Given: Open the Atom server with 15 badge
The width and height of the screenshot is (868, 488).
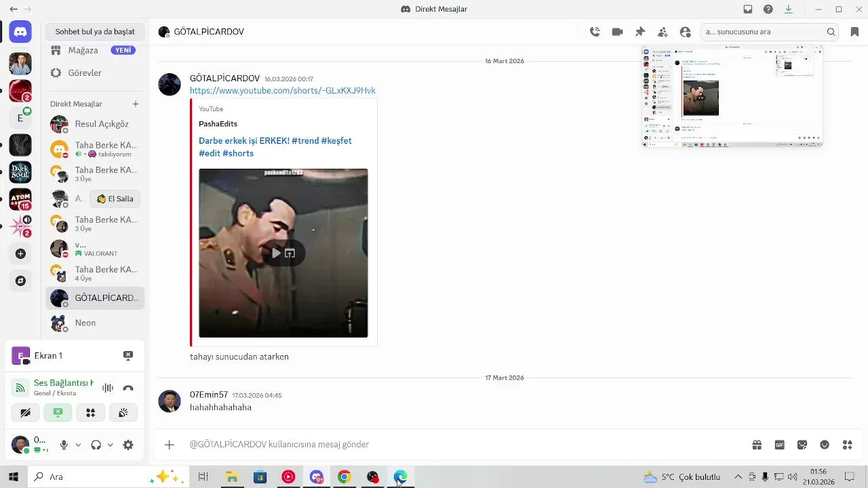Looking at the screenshot, I should pos(20,199).
